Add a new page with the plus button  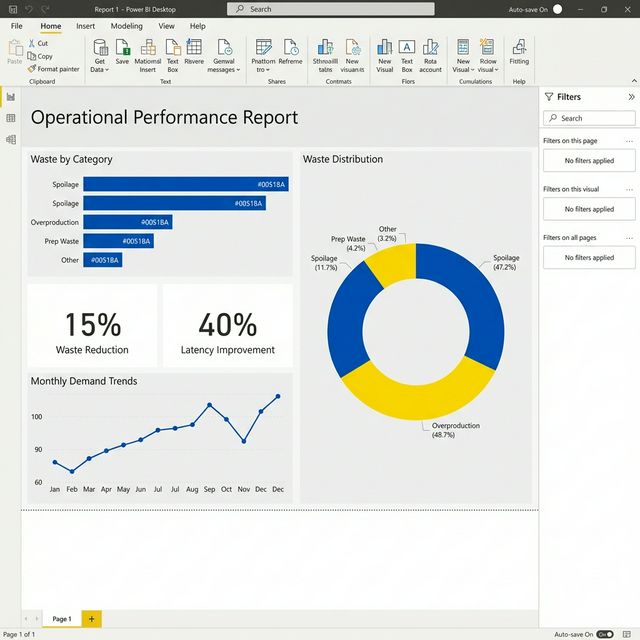point(91,619)
